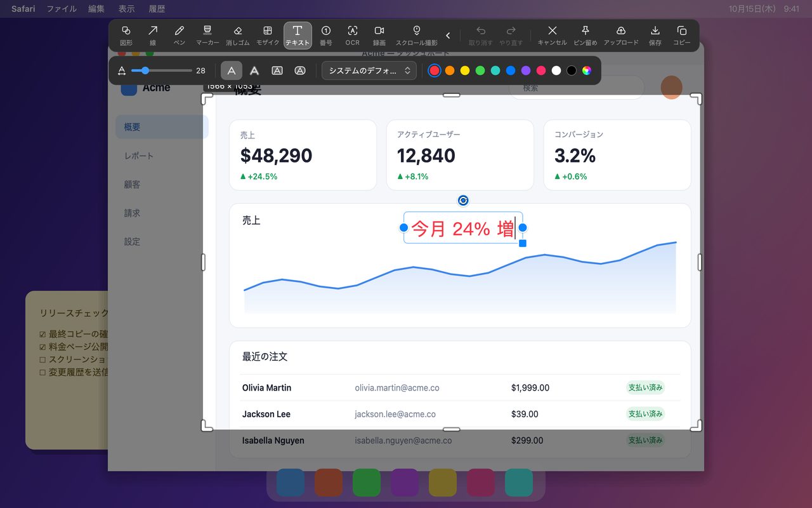Run OCR text recognition tool
The image size is (812, 508).
click(353, 36)
